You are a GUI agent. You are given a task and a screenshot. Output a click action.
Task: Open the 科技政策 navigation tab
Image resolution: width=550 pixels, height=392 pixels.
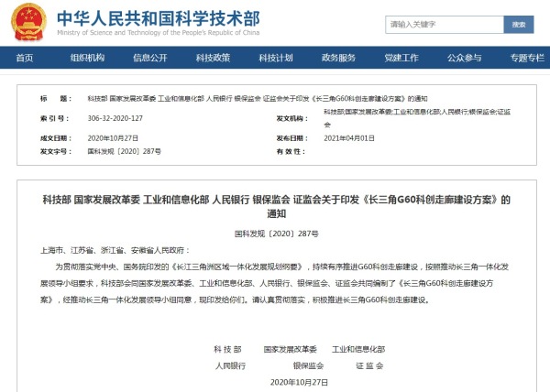(213, 58)
